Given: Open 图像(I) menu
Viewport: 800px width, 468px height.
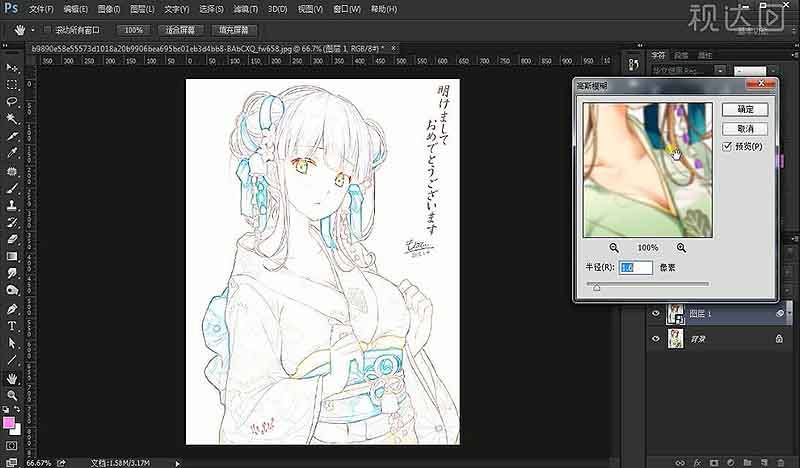Looking at the screenshot, I should tap(108, 9).
